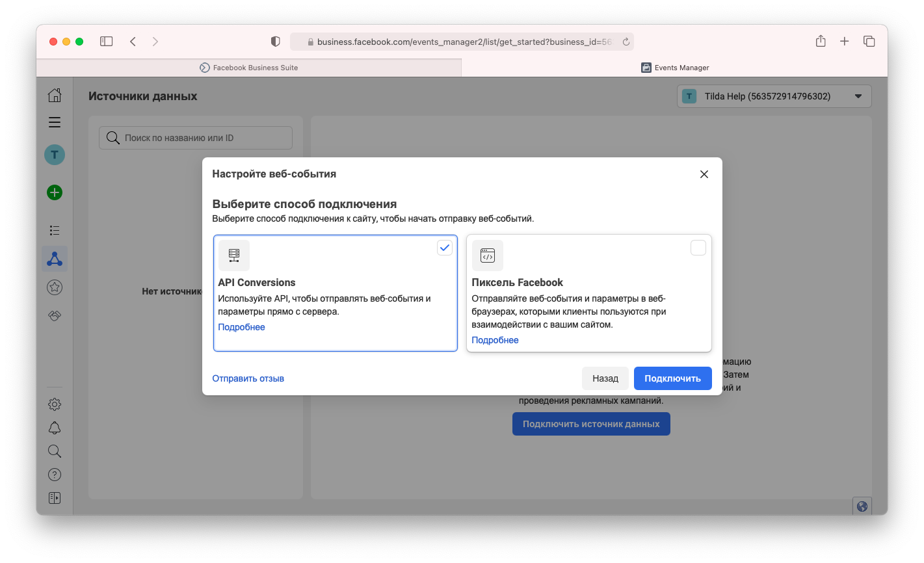Toggle the sidebar panel icon at bottom
Viewport: 924px width, 563px height.
click(x=55, y=498)
